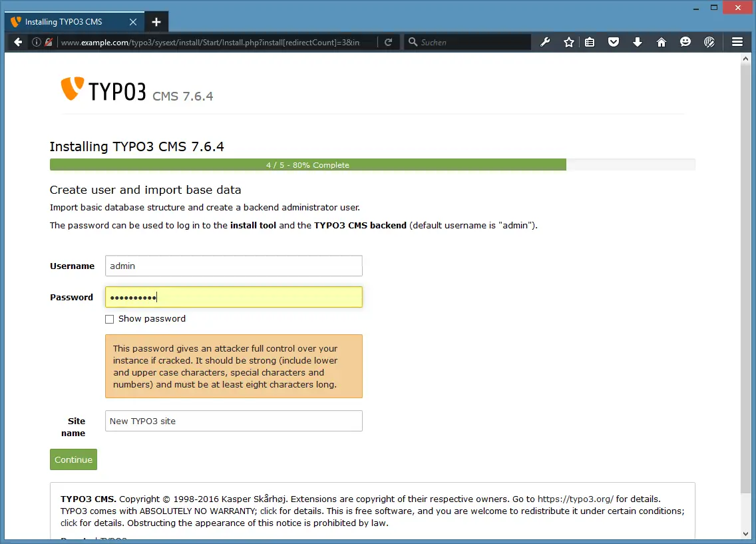Toggle the Show password checkbox
The height and width of the screenshot is (544, 756).
pos(109,319)
